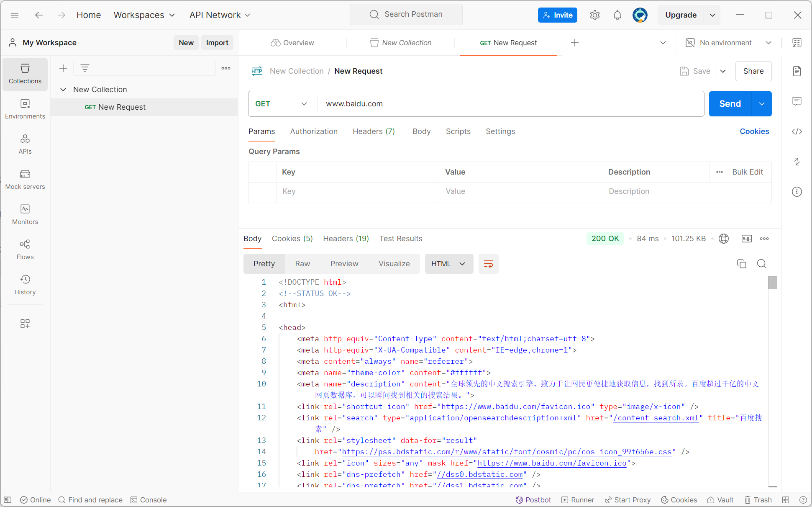Viewport: 812px width, 507px height.
Task: Click Bulk Edit in query params
Action: point(748,172)
